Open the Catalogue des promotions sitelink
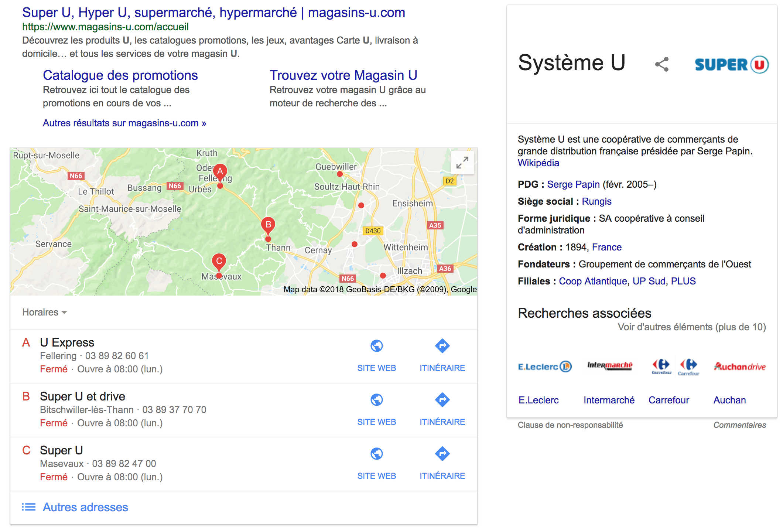783x532 pixels. (x=120, y=75)
